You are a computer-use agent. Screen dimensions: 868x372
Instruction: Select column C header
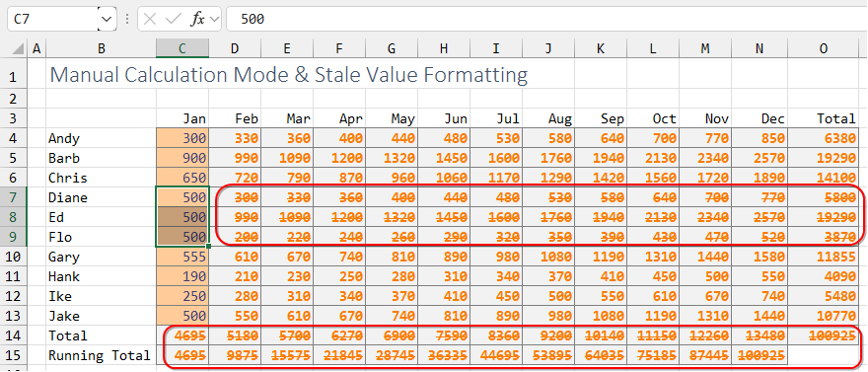(x=182, y=48)
